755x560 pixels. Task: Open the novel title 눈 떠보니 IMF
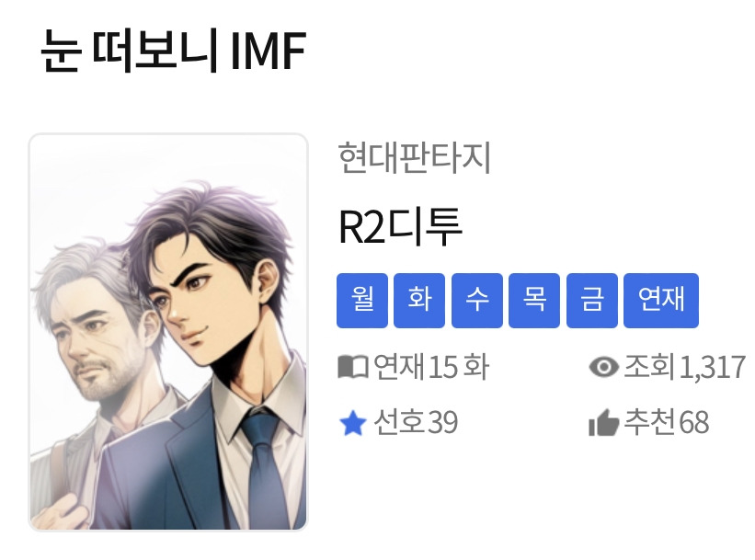[x=173, y=51]
